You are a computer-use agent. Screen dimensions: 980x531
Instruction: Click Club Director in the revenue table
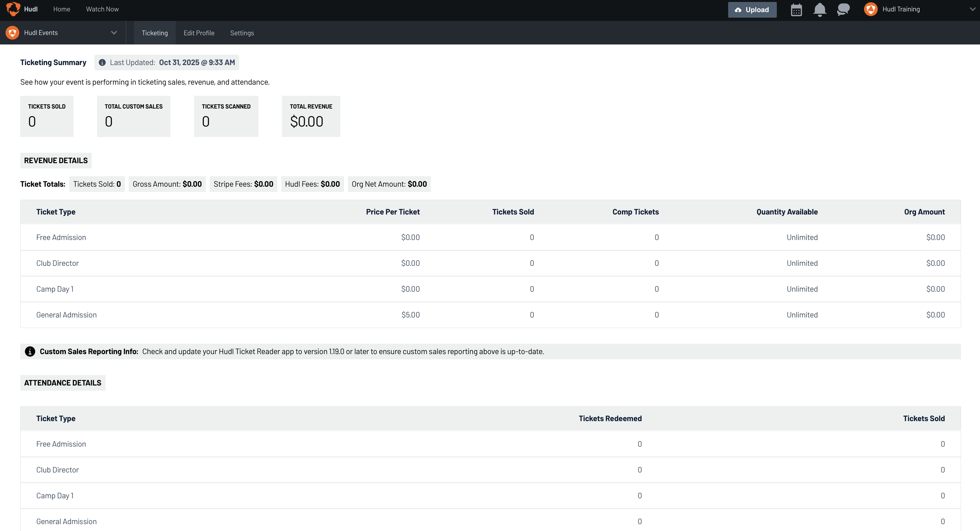(x=57, y=263)
